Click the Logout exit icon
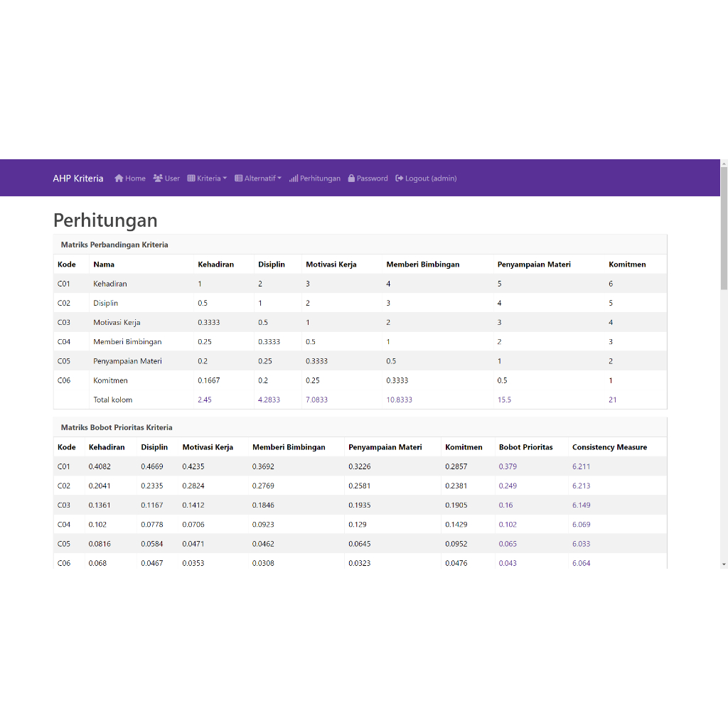The width and height of the screenshot is (728, 728). [400, 178]
